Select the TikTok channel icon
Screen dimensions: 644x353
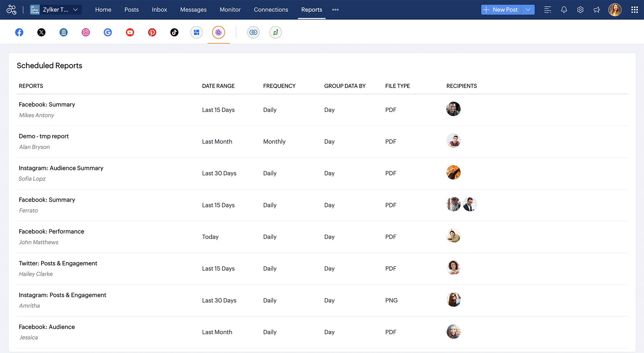pyautogui.click(x=174, y=33)
